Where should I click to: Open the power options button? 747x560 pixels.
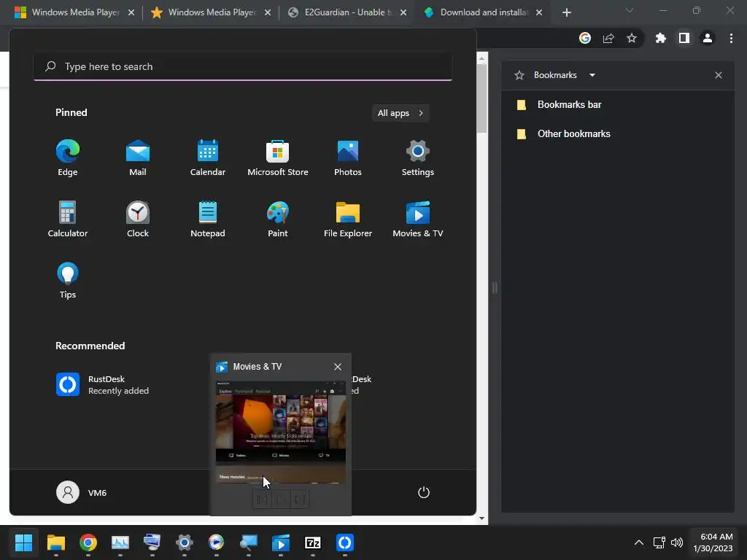[424, 492]
